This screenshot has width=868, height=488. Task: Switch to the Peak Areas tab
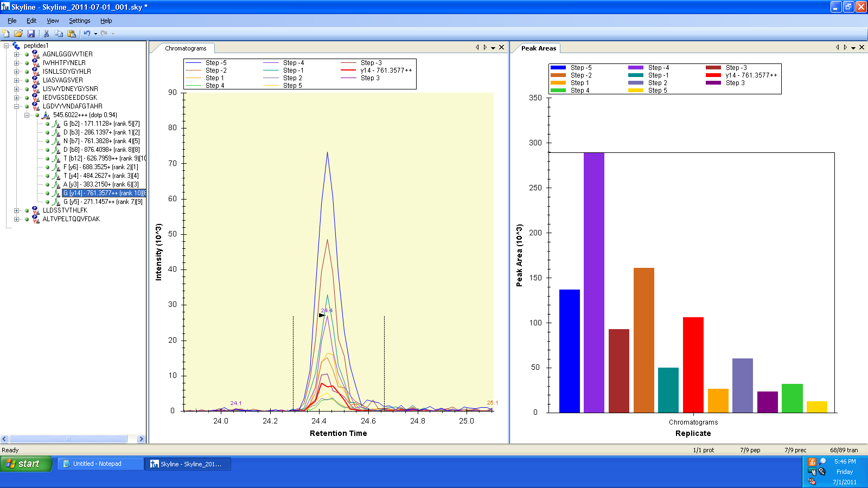[x=538, y=48]
